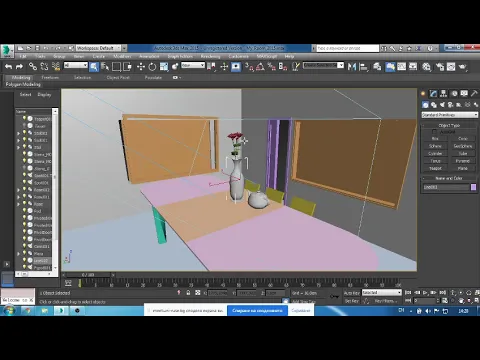Screen dimensions: 480x360
Task: Select the Shapes category in Create panel
Action: (434, 105)
